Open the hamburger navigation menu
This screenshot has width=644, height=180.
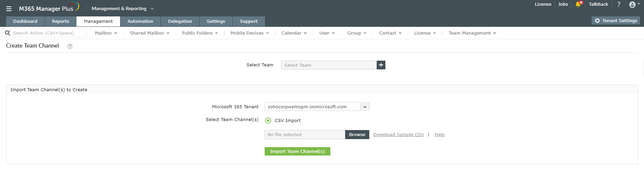pos(9,9)
